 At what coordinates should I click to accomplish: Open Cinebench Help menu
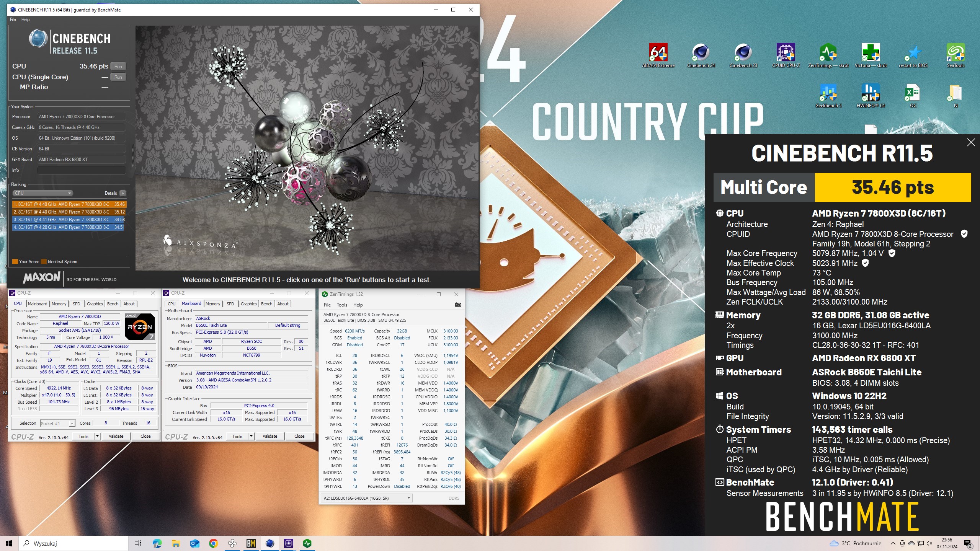point(25,20)
